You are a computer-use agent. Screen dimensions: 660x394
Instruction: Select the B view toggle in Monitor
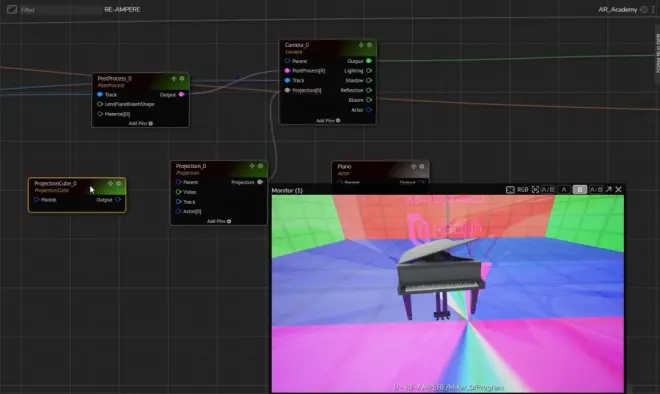click(x=580, y=190)
